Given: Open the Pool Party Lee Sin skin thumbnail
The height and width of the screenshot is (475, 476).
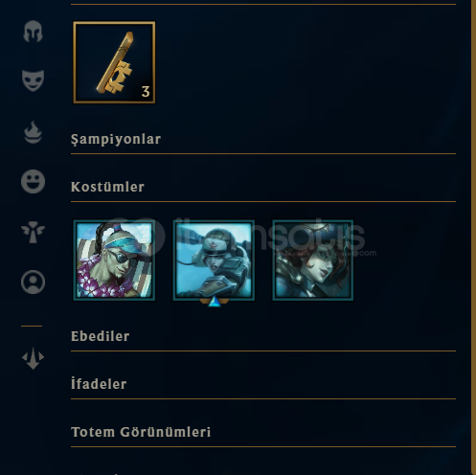Looking at the screenshot, I should (114, 260).
